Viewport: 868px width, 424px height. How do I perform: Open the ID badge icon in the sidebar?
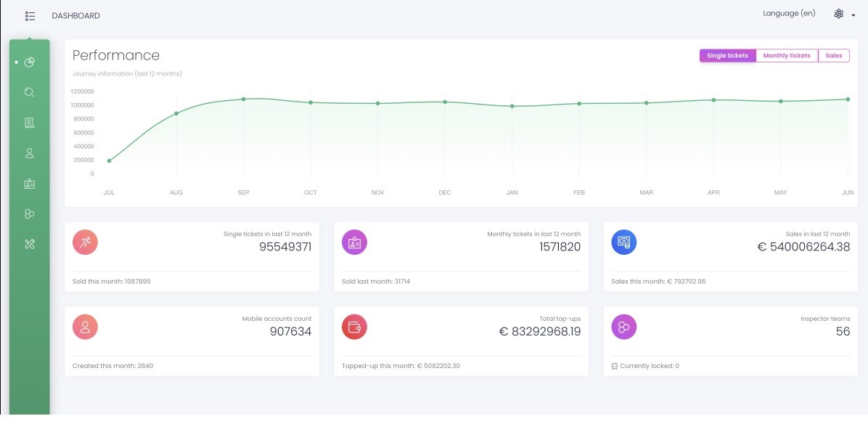pos(29,184)
